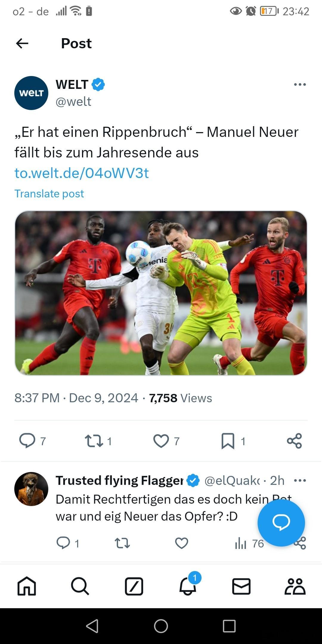
Task: Like the WELT post
Action: [x=161, y=441]
